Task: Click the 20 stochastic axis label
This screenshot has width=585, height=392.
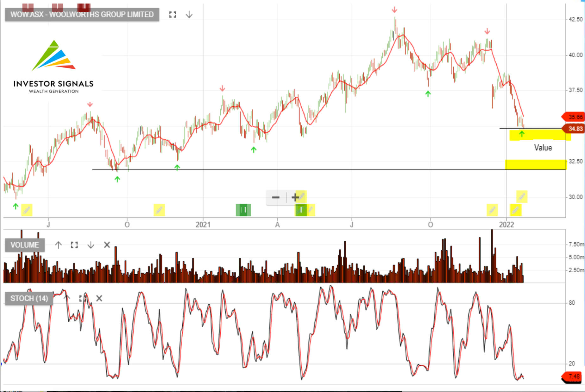Action: [x=572, y=364]
